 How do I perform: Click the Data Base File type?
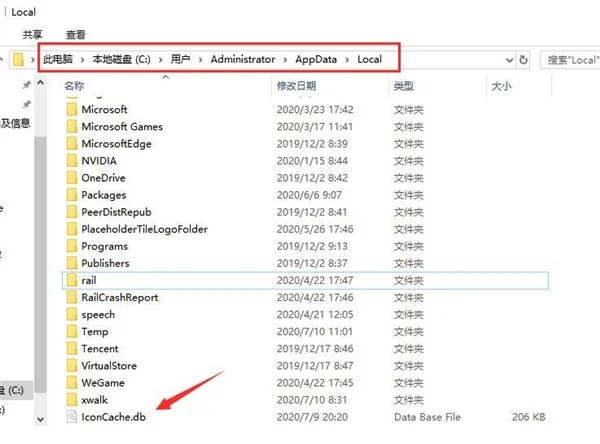pyautogui.click(x=427, y=417)
